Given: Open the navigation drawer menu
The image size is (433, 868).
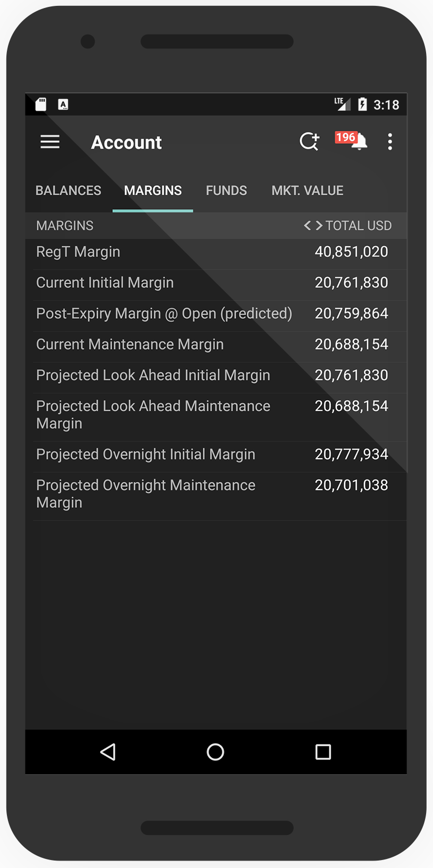Looking at the screenshot, I should click(x=49, y=142).
